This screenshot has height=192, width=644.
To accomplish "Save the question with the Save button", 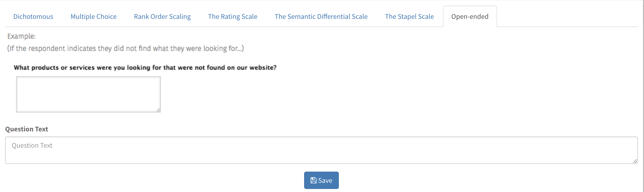I will click(x=321, y=180).
